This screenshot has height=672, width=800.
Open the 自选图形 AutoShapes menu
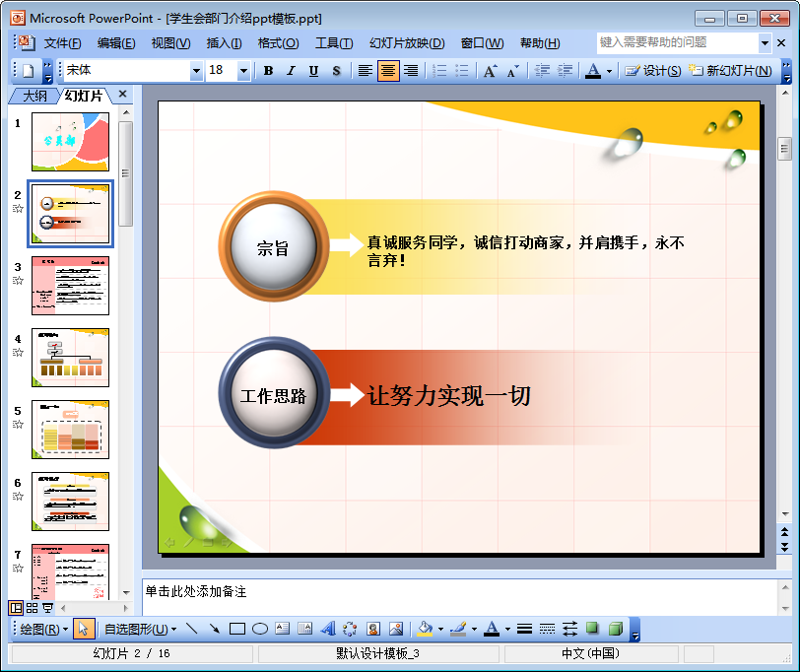point(140,630)
